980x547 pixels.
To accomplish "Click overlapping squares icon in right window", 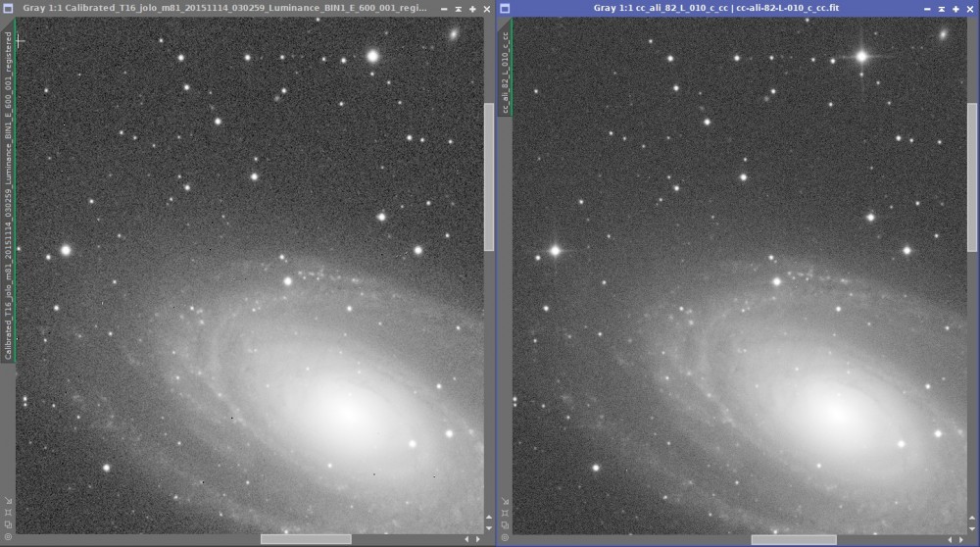I will (x=505, y=525).
